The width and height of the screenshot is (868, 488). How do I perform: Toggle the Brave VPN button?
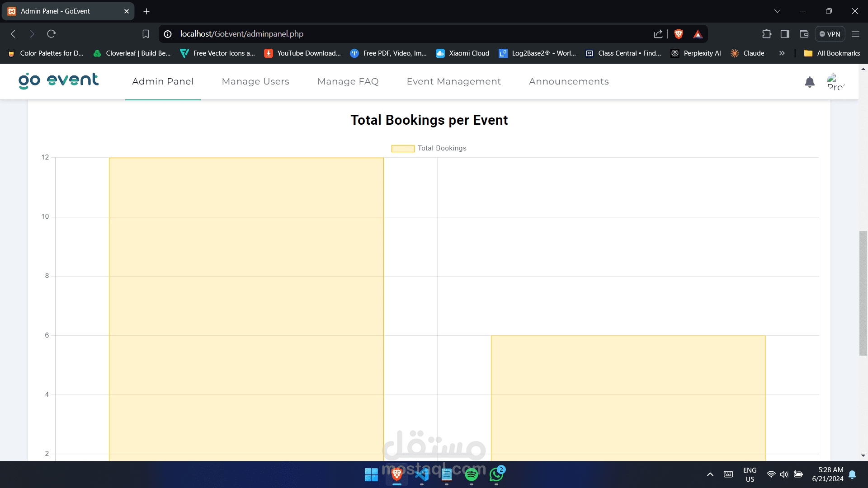(x=830, y=34)
